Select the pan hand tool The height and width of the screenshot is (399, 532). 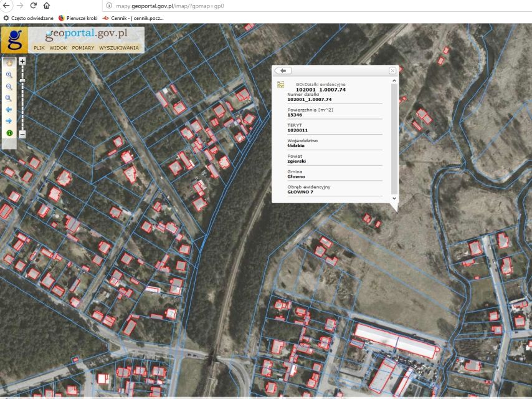(x=9, y=63)
